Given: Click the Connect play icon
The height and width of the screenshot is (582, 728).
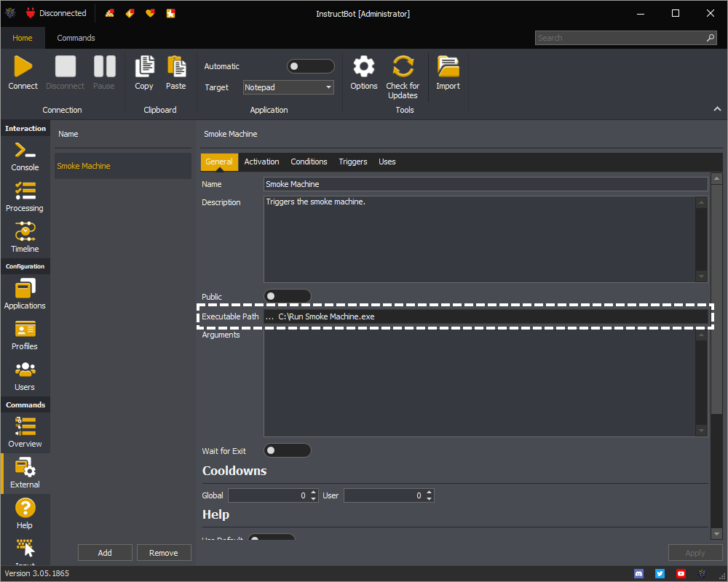Looking at the screenshot, I should point(23,66).
